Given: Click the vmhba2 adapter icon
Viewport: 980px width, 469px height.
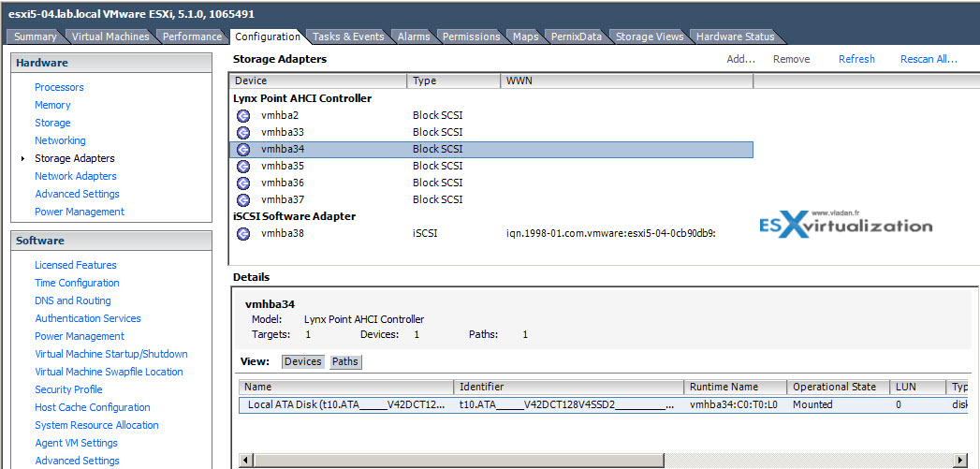Looking at the screenshot, I should coord(243,116).
